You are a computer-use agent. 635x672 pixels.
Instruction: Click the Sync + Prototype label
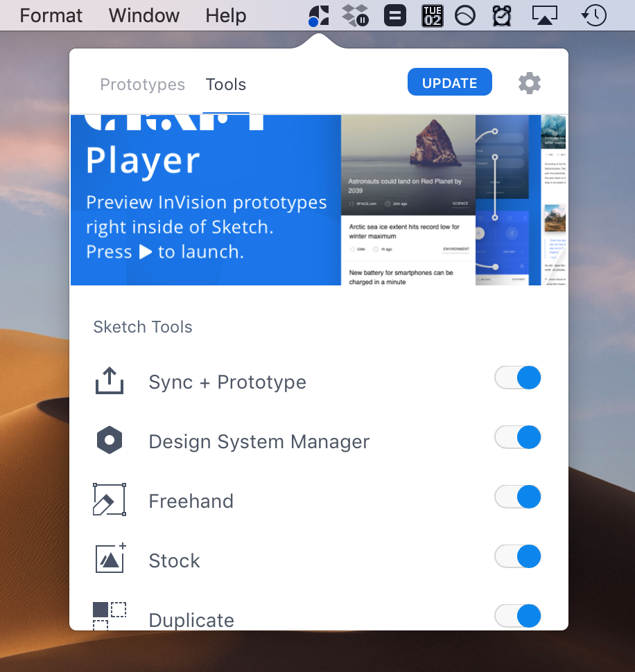point(227,382)
